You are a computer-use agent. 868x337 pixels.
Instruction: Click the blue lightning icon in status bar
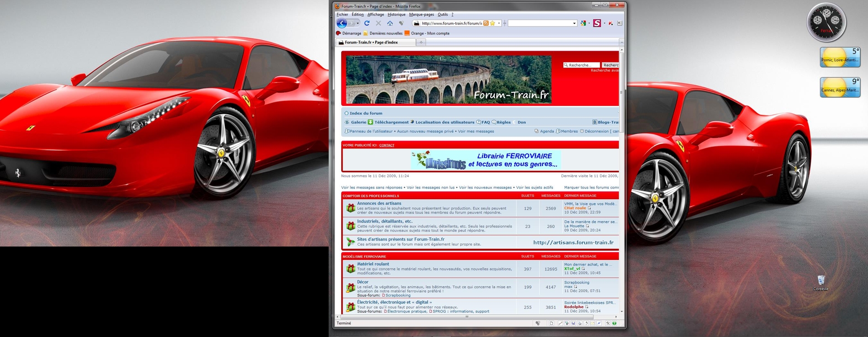(x=599, y=323)
